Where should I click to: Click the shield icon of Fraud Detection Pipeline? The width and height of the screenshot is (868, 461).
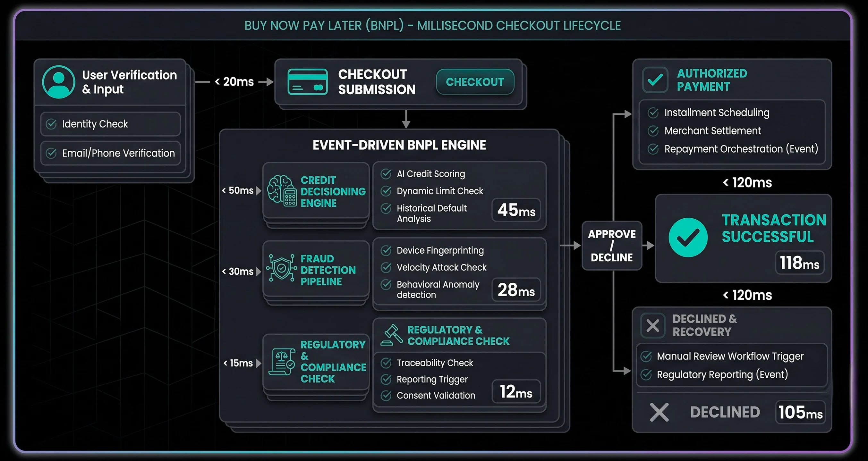tap(281, 268)
